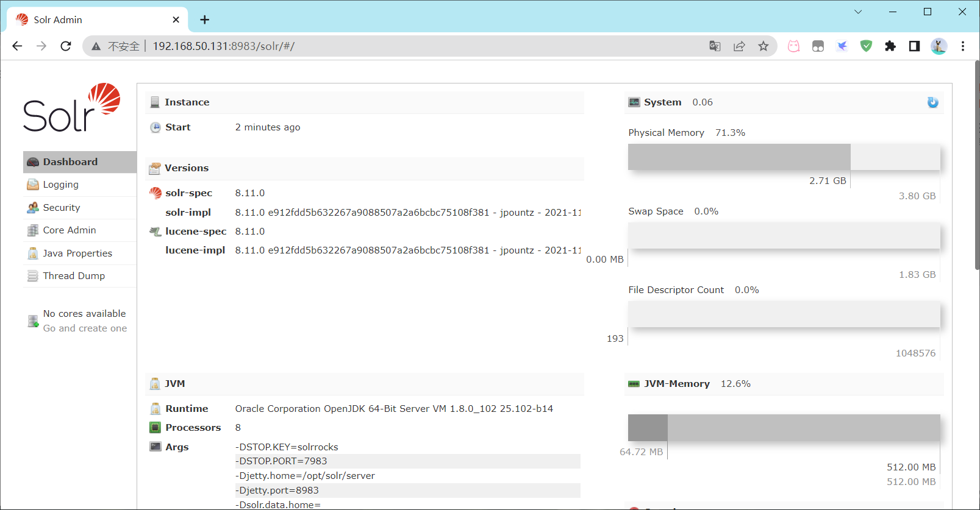Click the Instance section header
The height and width of the screenshot is (510, 980).
coord(365,102)
